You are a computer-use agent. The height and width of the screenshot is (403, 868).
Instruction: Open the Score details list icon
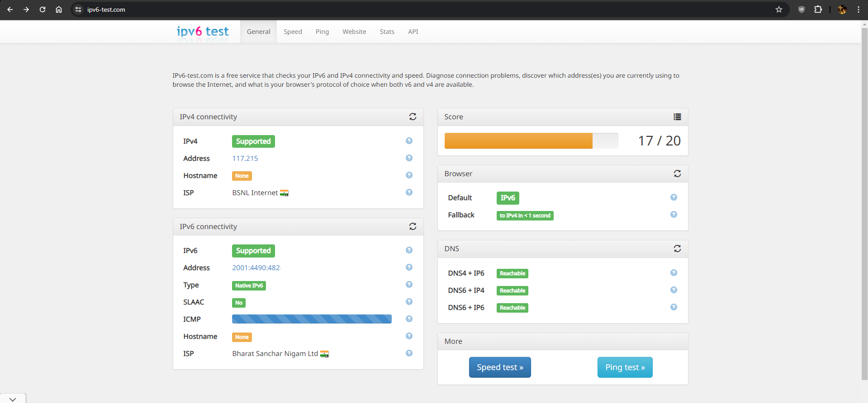[x=677, y=117]
